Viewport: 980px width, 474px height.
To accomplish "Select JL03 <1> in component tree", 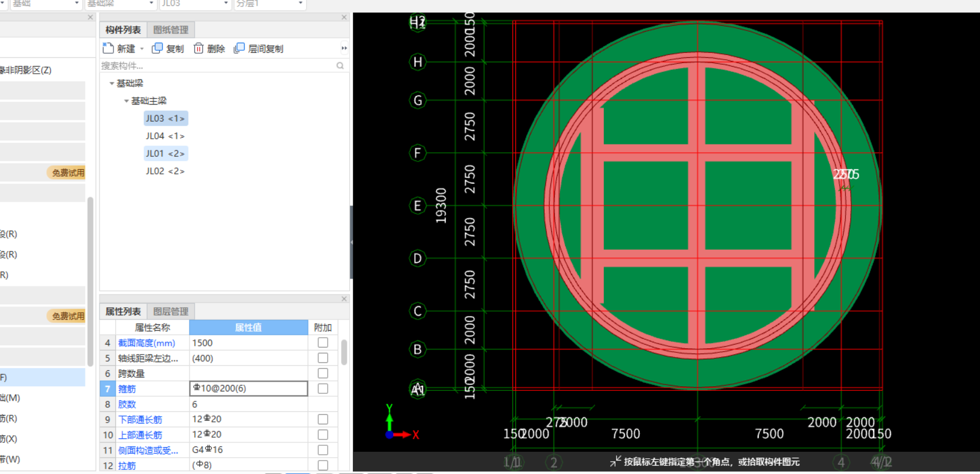I will tap(166, 118).
